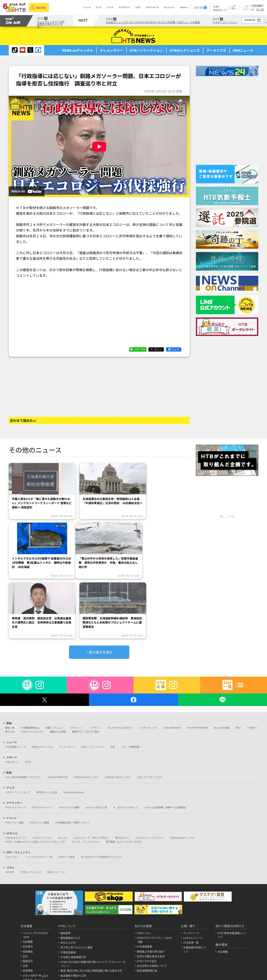The image size is (267, 980).
Task: Open ニュース in the top menu
Action: click(x=87, y=7)
